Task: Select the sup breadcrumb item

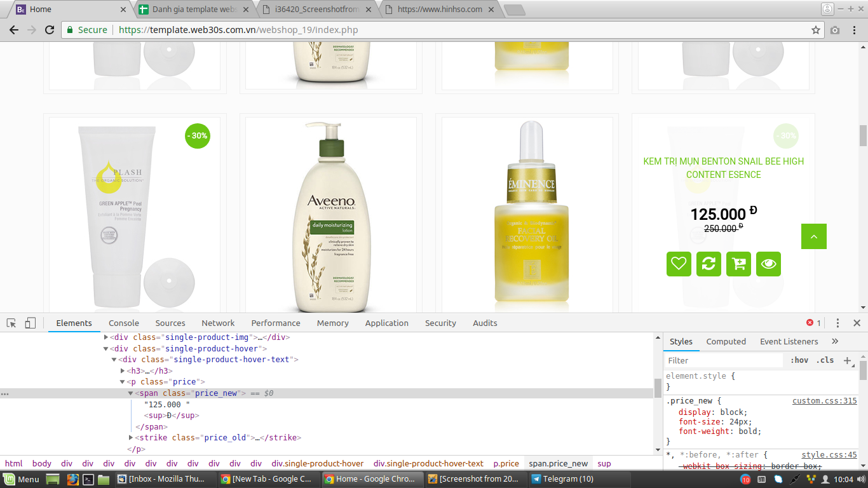Action: coord(604,464)
